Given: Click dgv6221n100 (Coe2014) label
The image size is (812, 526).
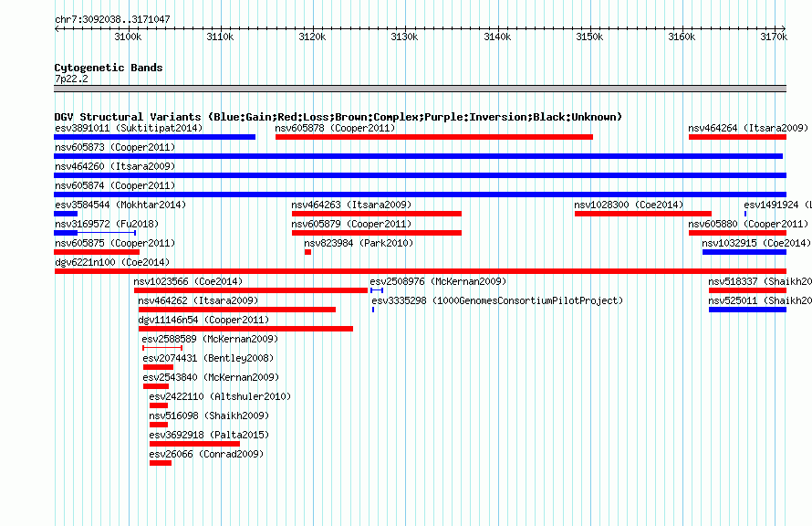Looking at the screenshot, I should (112, 262).
